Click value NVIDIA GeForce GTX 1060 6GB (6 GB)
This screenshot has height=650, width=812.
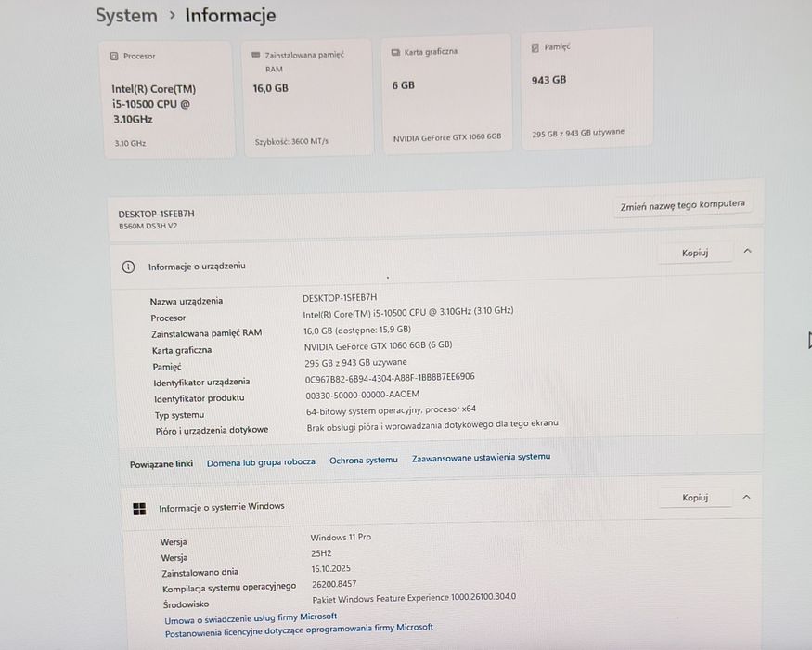[x=378, y=345]
